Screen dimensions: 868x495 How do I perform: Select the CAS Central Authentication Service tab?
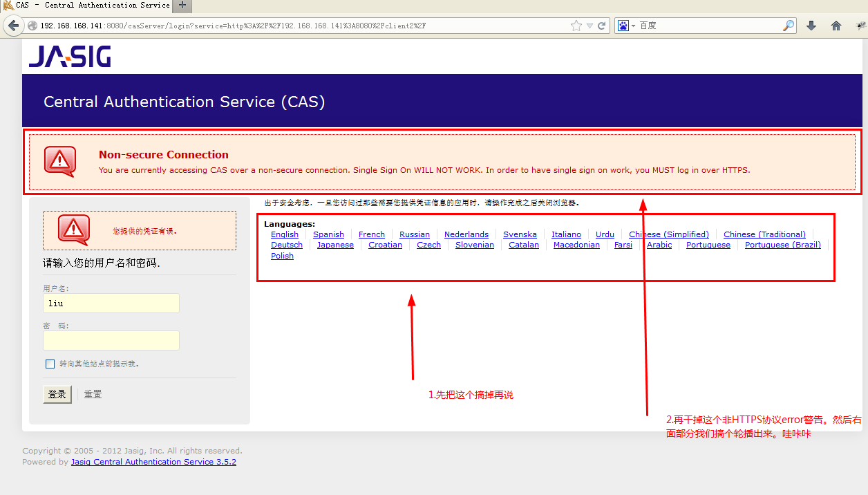click(x=87, y=6)
